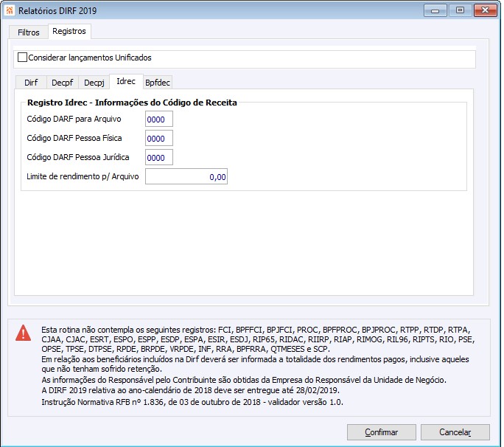Viewport: 504px width, 447px height.
Task: Select the Registros tab
Action: [69, 31]
